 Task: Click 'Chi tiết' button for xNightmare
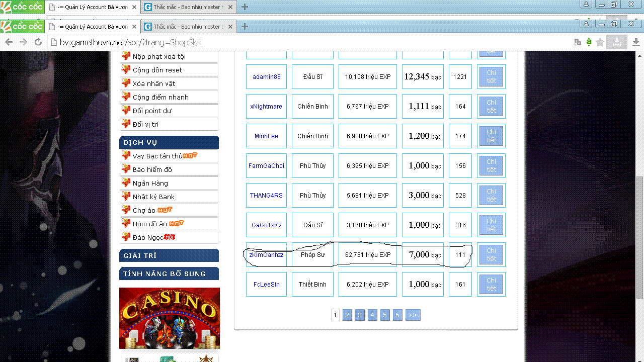(x=491, y=107)
